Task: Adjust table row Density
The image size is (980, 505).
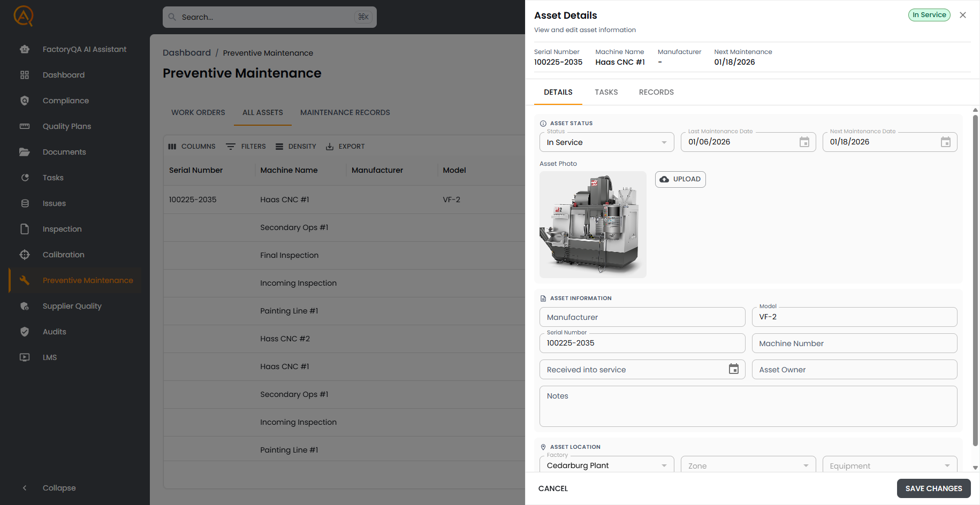Action: point(295,146)
